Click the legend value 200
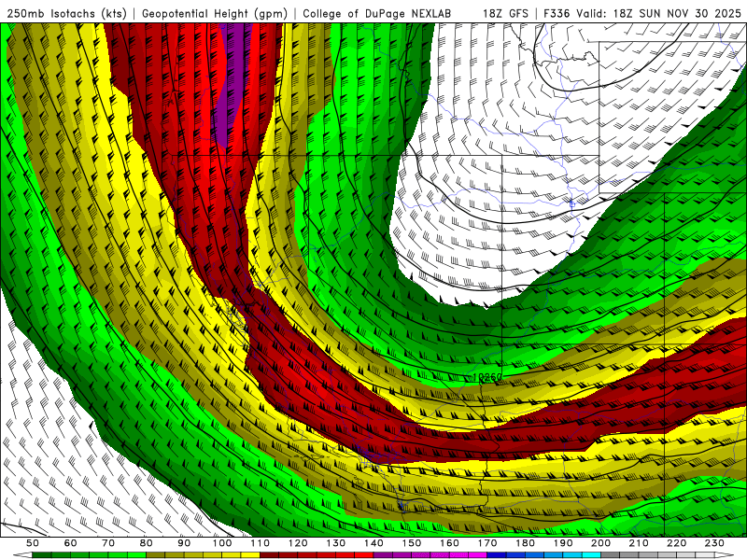This screenshot has width=747, height=560. [600, 543]
